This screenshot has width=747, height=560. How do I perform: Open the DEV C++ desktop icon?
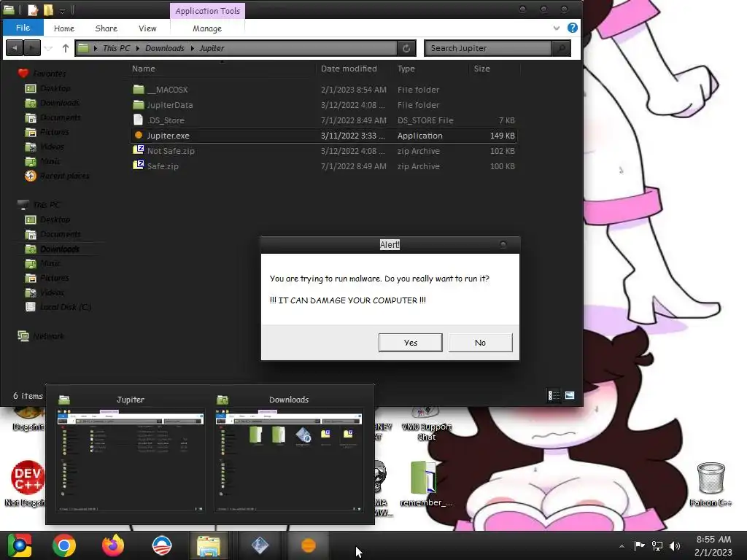pos(27,483)
